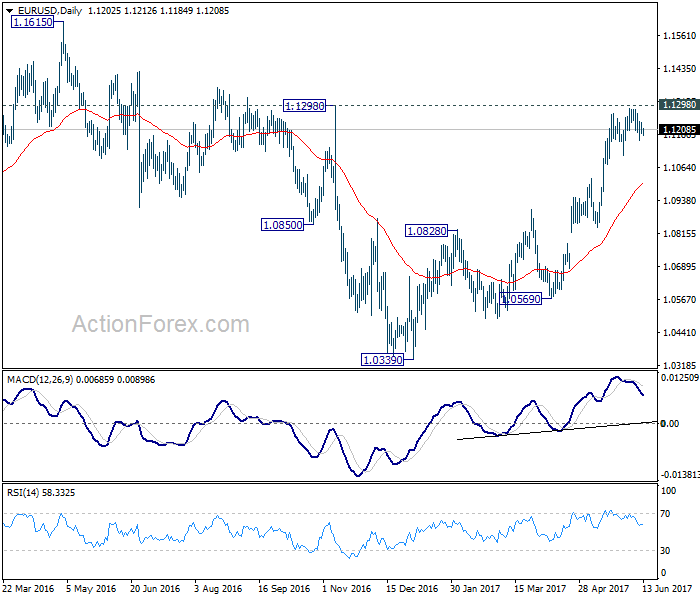Click the RSI 100 axis value
The width and height of the screenshot is (700, 600).
tap(668, 491)
